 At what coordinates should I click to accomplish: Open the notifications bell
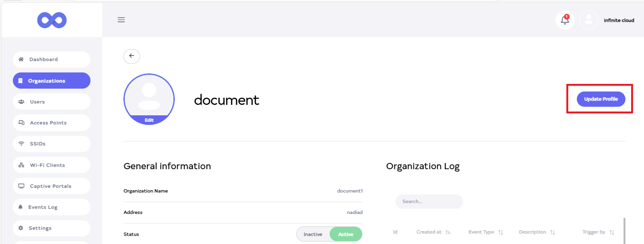click(565, 20)
